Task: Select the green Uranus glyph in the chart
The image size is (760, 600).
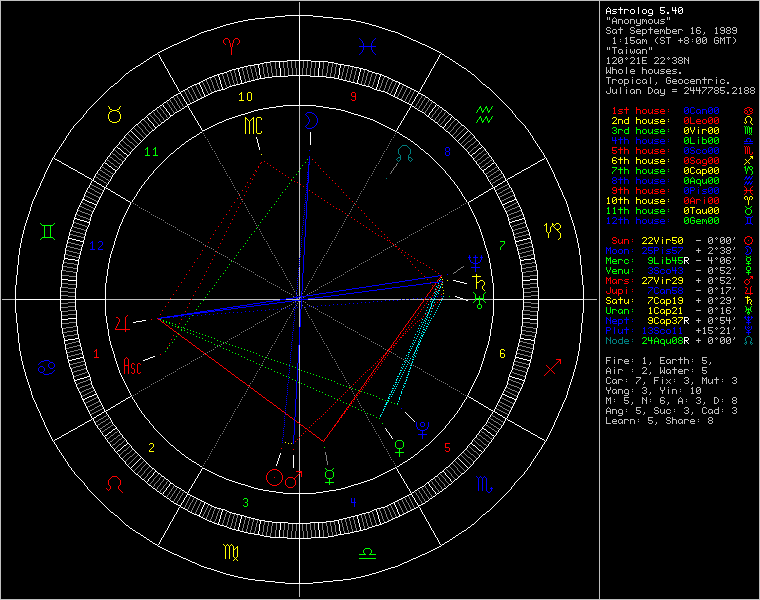Action: (x=479, y=300)
